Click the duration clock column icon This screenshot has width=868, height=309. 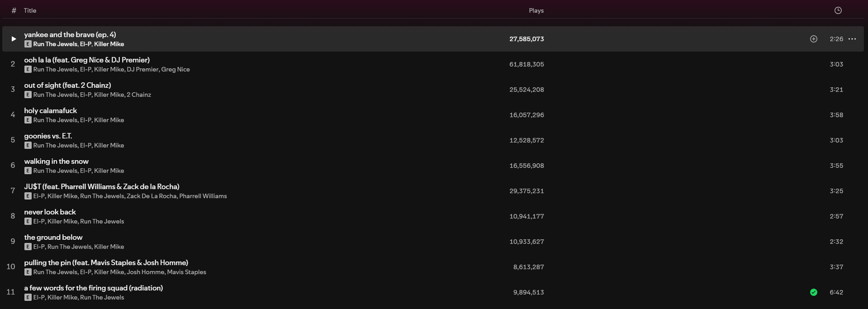click(838, 10)
